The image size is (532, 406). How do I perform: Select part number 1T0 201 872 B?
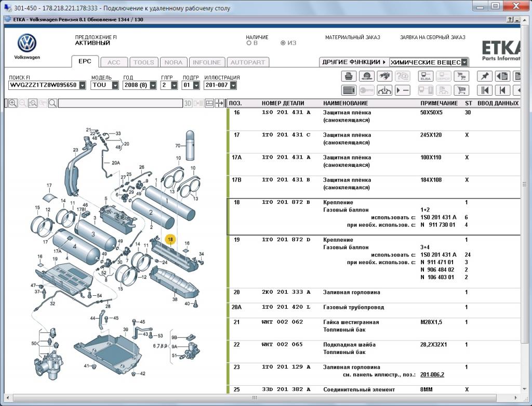pyautogui.click(x=286, y=202)
